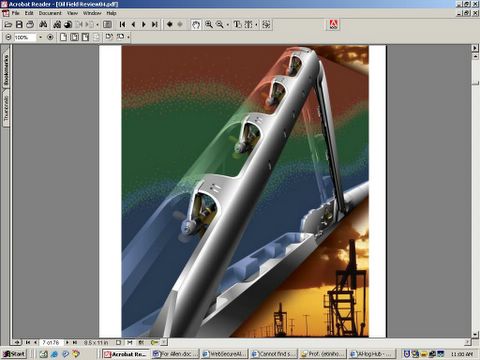
Task: Click the round zoom-in plus button
Action: [x=50, y=37]
